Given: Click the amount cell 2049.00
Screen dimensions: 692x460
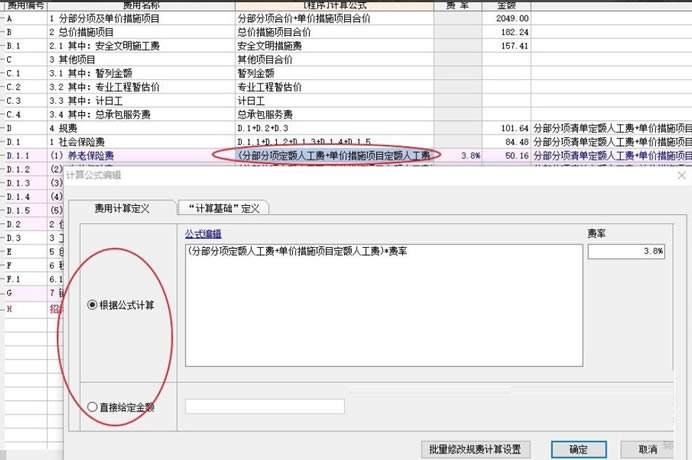Looking at the screenshot, I should [x=506, y=19].
